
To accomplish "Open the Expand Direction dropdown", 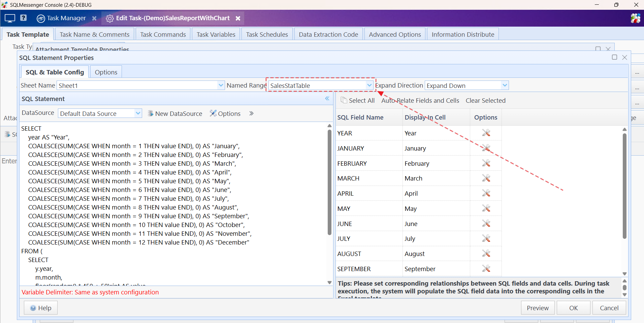I will click(x=504, y=85).
